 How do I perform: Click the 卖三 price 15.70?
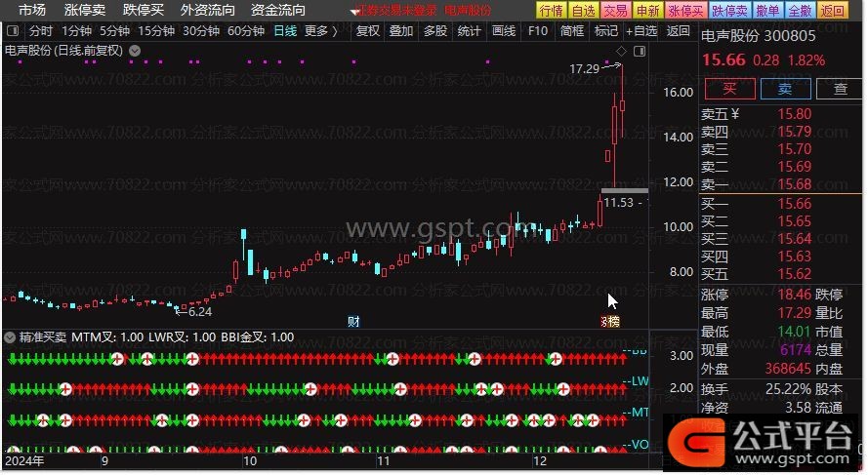point(795,149)
